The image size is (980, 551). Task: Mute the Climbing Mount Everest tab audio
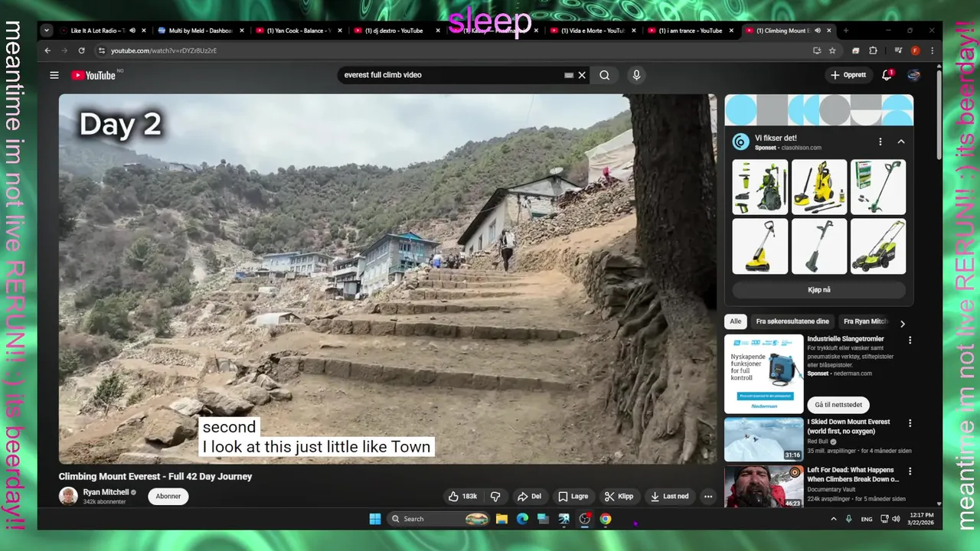(817, 31)
